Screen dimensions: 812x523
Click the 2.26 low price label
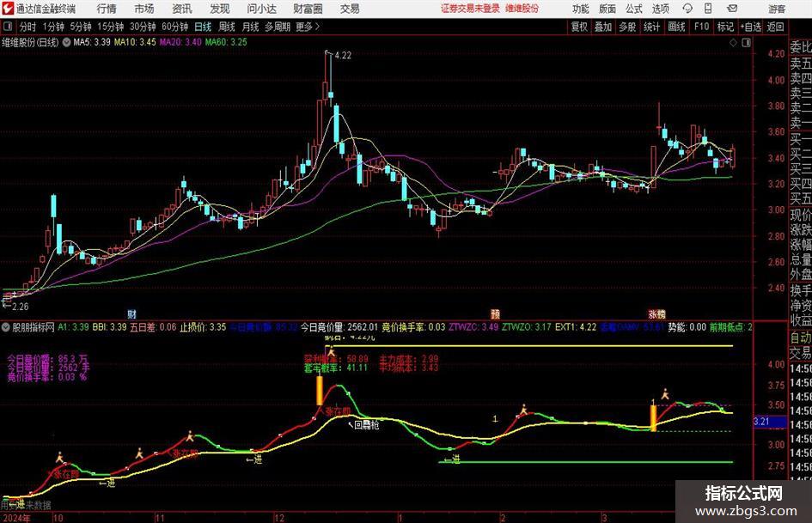pyautogui.click(x=21, y=307)
